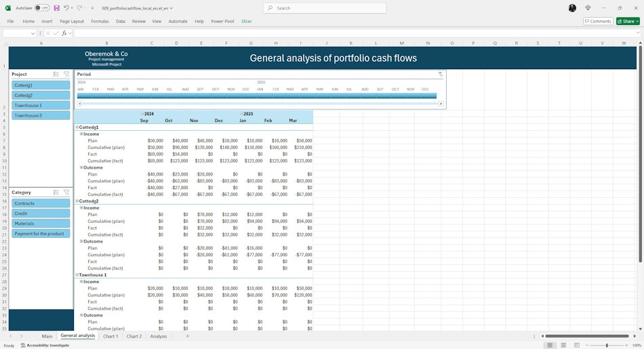Screen dimensions: 644x349
Task: Clear the Period timeline filter icon
Action: tap(440, 75)
